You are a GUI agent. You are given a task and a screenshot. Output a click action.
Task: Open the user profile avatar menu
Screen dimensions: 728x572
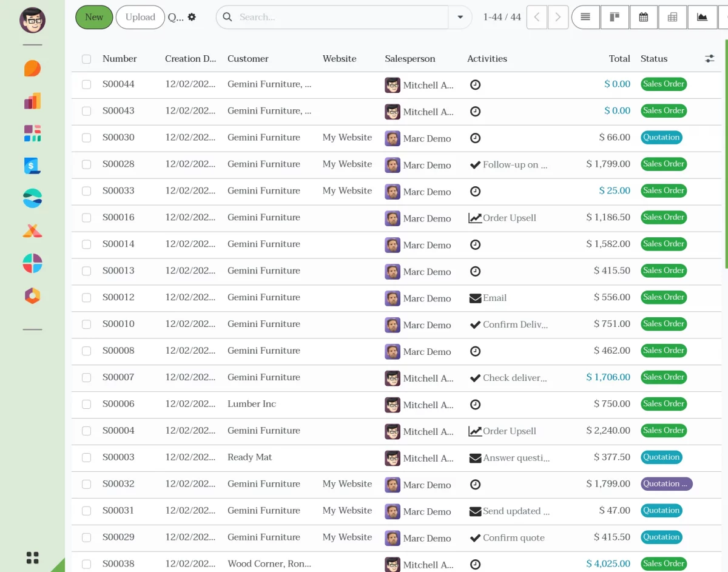pos(32,20)
